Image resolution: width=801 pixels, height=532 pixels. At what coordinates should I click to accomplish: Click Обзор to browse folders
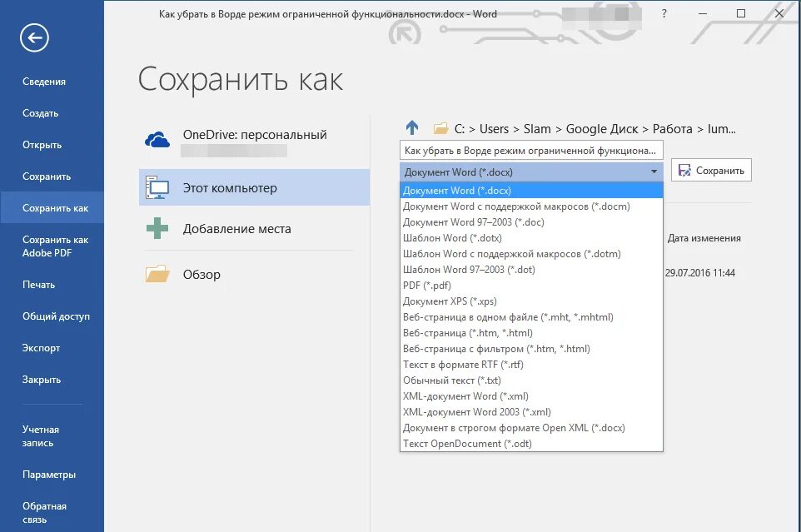pos(255,275)
